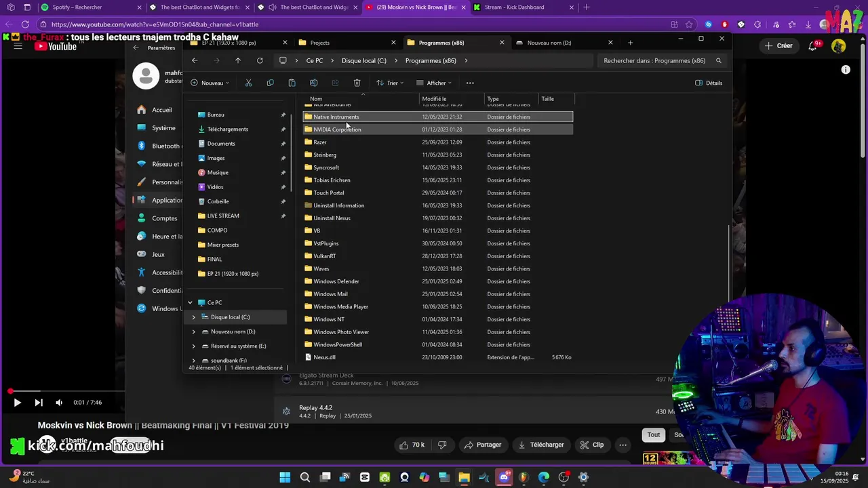Open Copilot from the taskbar
This screenshot has height=488, width=868.
click(x=425, y=477)
